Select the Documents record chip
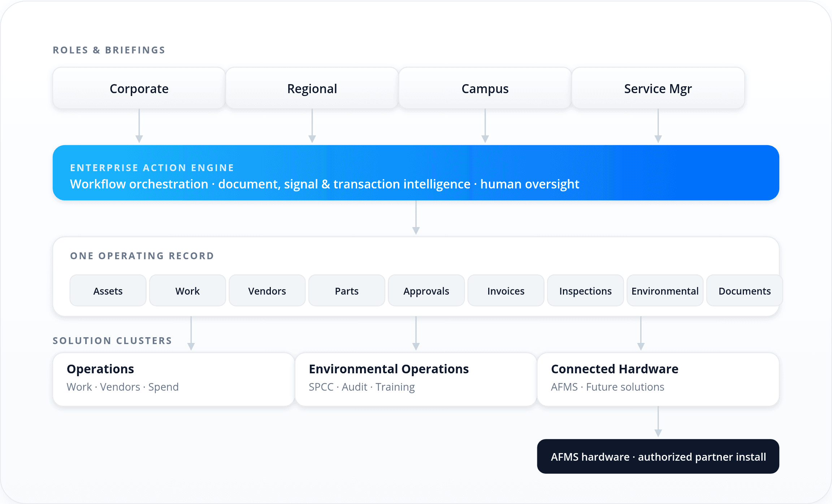Image resolution: width=832 pixels, height=504 pixels. point(745,291)
